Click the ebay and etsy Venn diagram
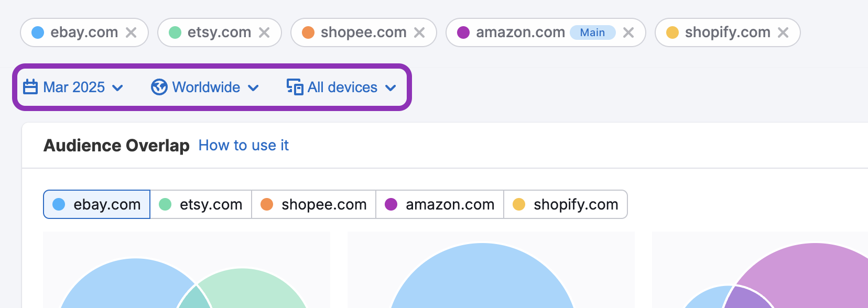The height and width of the screenshot is (308, 868). (x=186, y=283)
